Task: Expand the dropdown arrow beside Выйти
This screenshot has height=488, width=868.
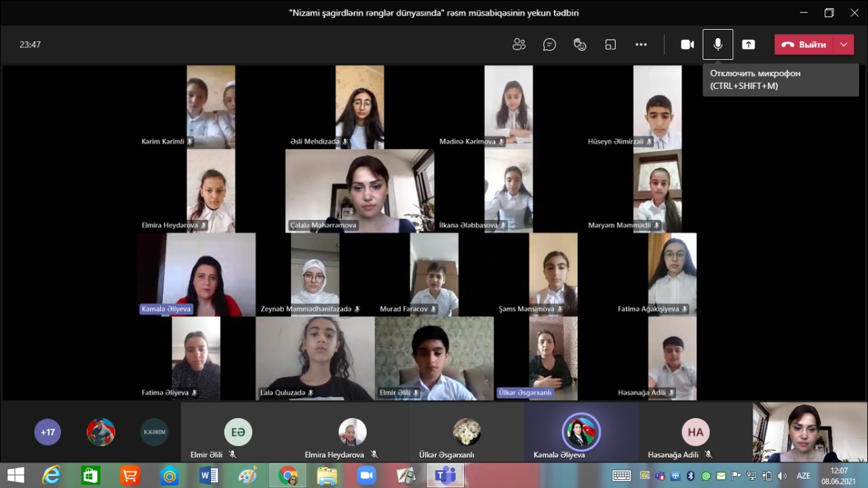Action: click(x=844, y=45)
